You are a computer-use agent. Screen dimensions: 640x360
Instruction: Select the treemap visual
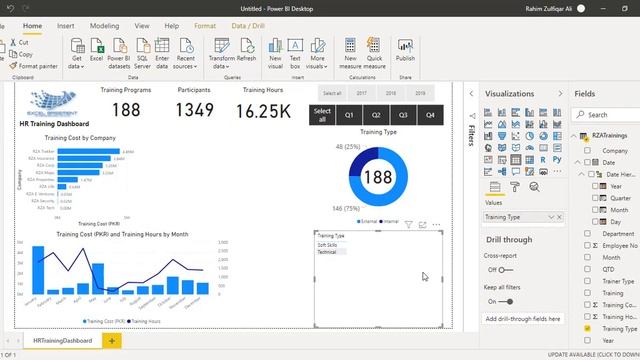[557, 136]
